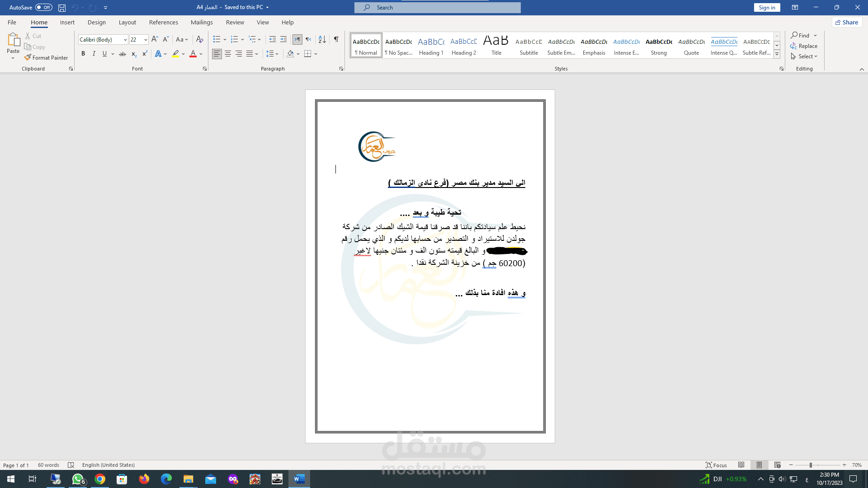Open the spelling proofing status icon
Image resolution: width=868 pixels, height=488 pixels.
(71, 465)
